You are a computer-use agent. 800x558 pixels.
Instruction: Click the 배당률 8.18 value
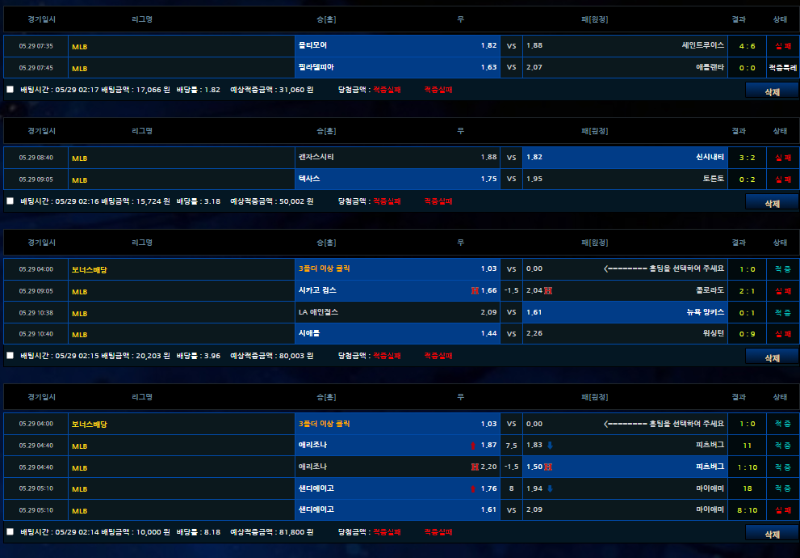[212, 532]
